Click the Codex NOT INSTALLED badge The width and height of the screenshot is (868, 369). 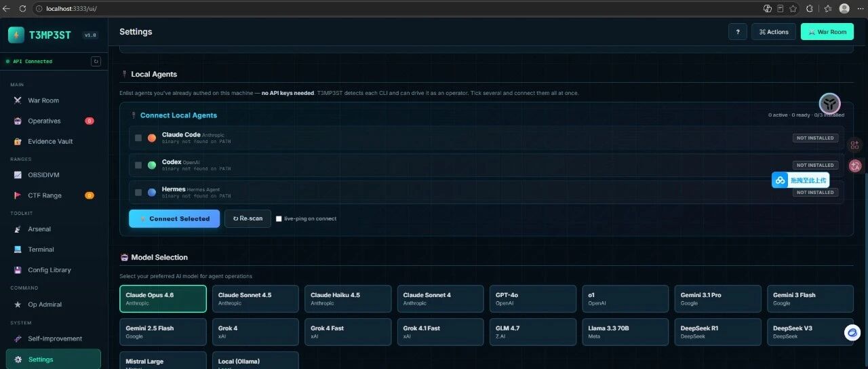point(815,165)
